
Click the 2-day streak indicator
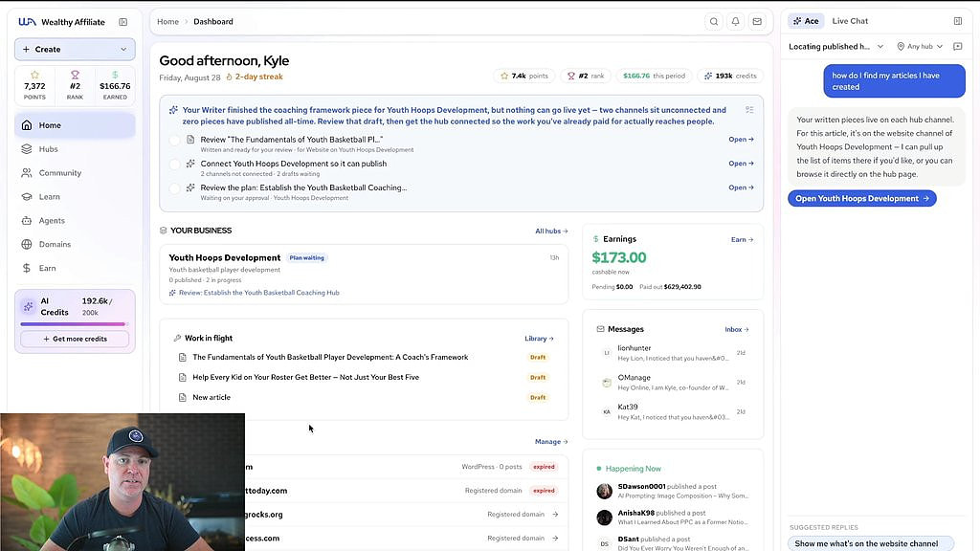click(x=255, y=77)
